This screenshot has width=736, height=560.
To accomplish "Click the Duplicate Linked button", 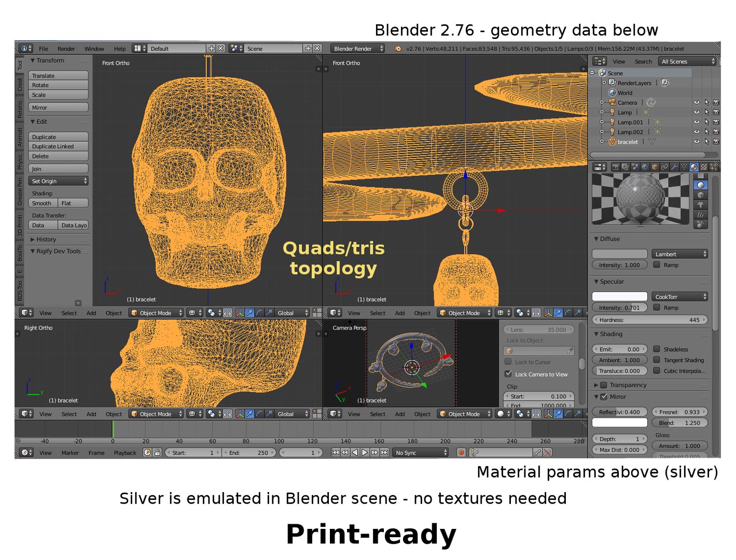I will (58, 147).
